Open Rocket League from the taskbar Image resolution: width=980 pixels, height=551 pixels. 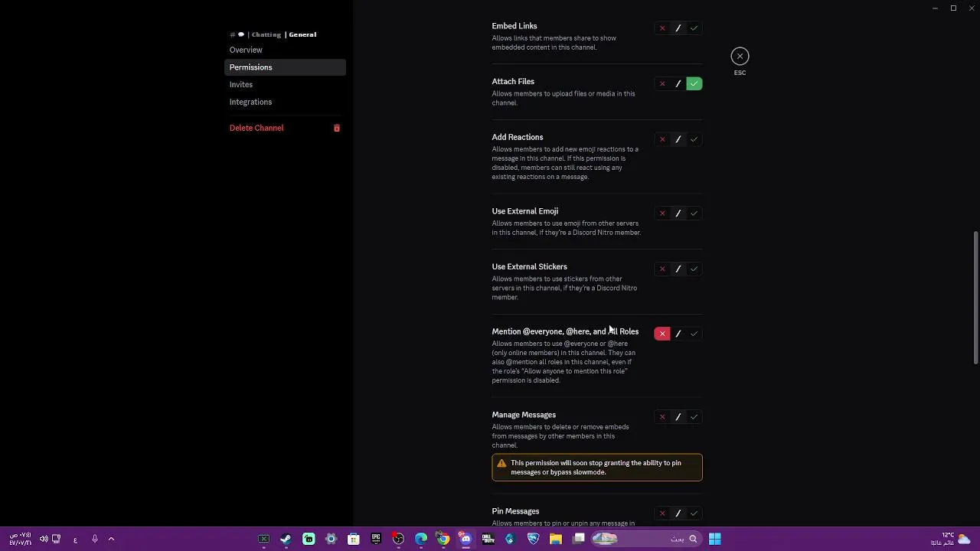click(533, 539)
